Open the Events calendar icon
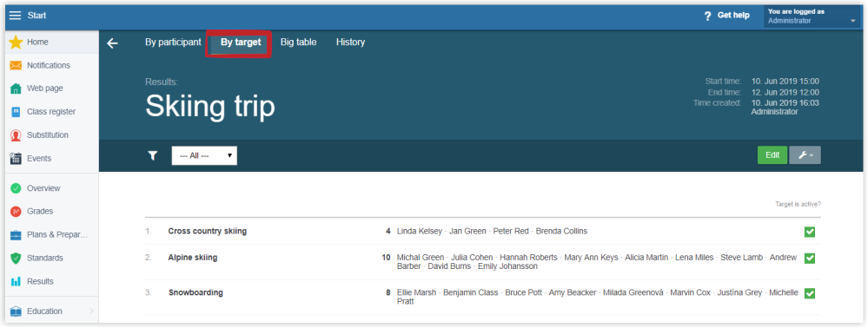The image size is (868, 328). tap(16, 158)
